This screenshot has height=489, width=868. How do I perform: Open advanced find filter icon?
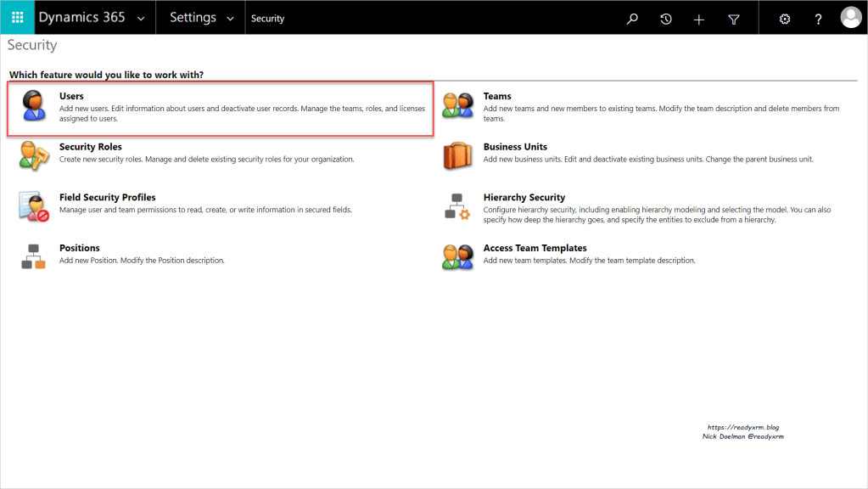[x=734, y=19]
